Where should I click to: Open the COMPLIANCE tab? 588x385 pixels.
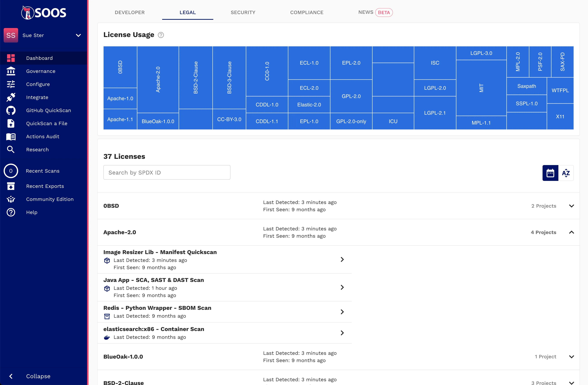[307, 12]
